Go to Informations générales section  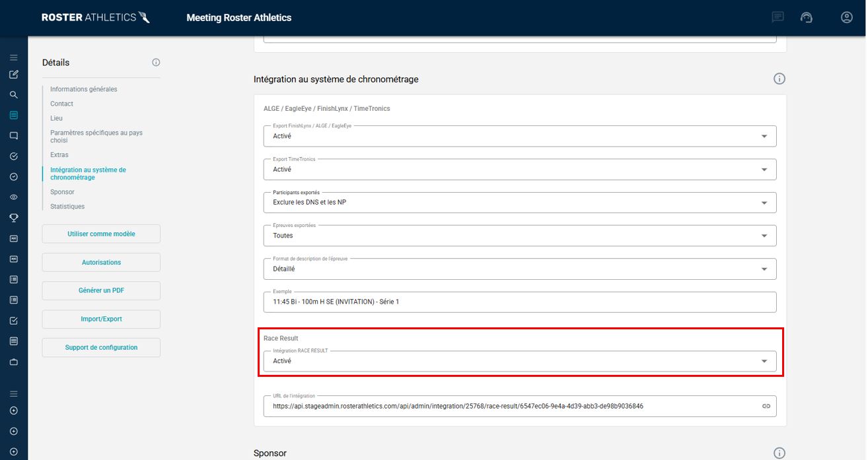[x=84, y=89]
